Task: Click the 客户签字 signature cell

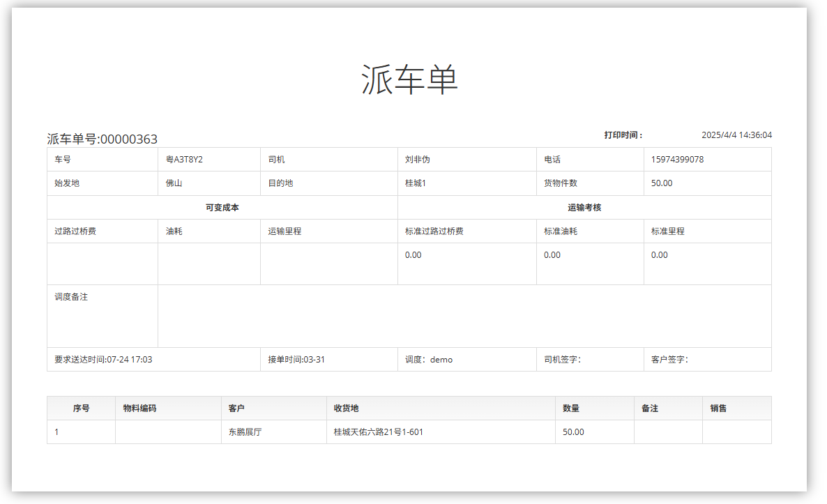Action: 706,360
